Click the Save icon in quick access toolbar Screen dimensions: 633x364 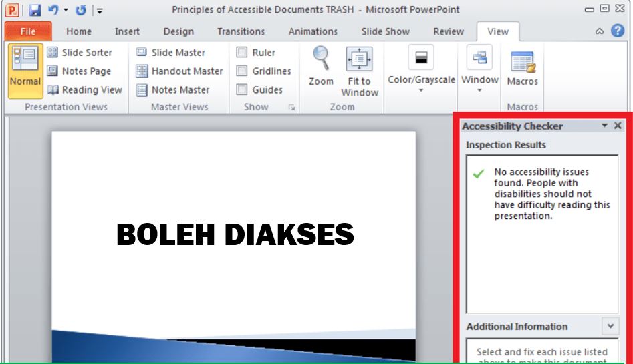35,10
